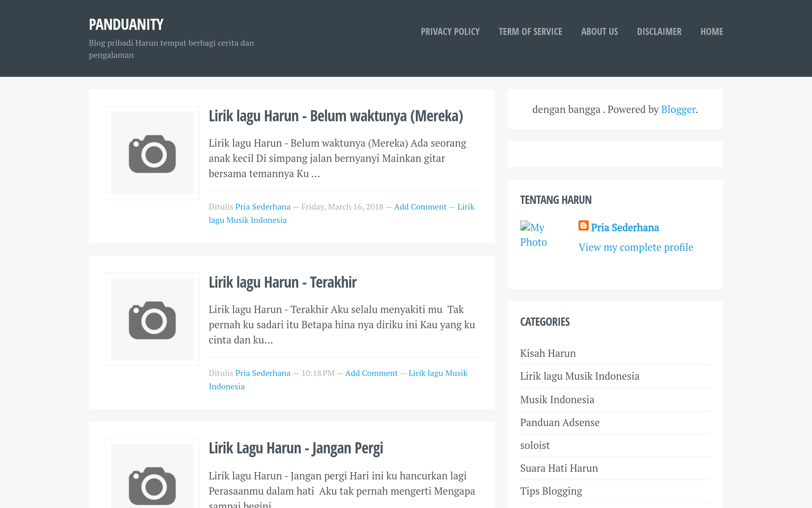Click the orange Blogger icon beside Pria Sederhana

[x=583, y=225]
